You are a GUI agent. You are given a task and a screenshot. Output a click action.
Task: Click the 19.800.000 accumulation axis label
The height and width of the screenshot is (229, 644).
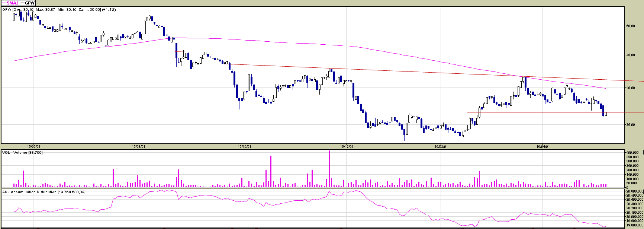pyautogui.click(x=634, y=225)
